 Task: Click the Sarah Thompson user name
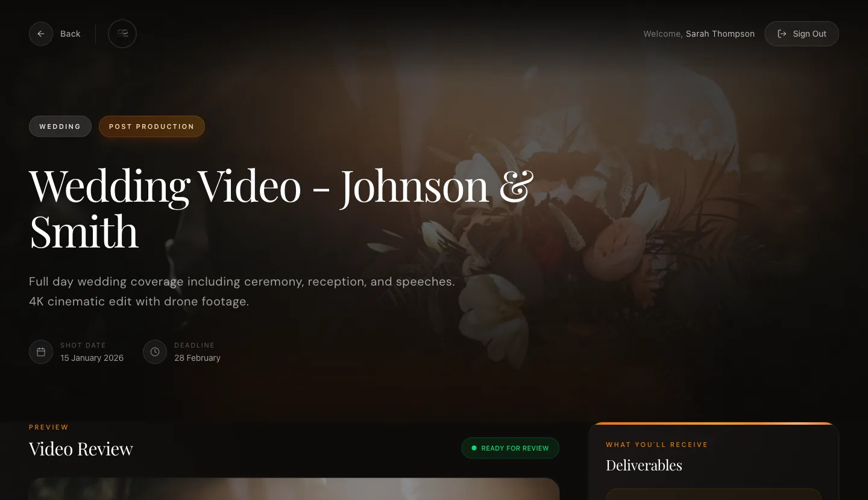720,34
